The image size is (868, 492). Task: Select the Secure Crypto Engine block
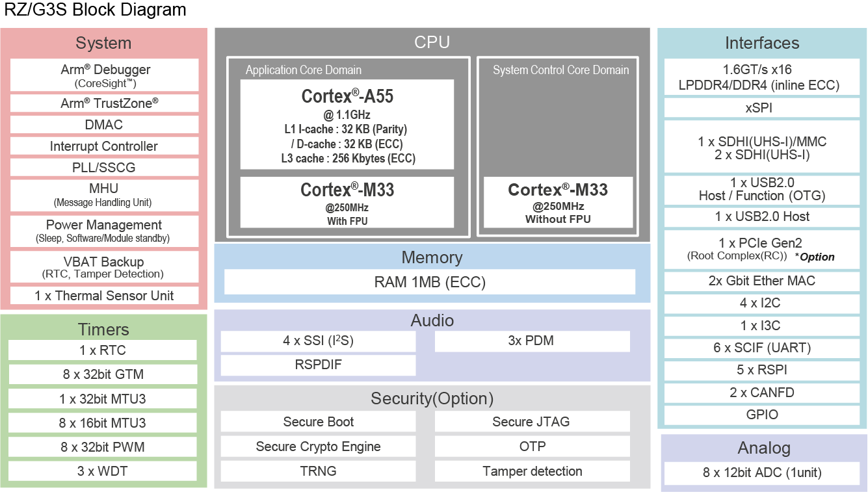[x=318, y=447]
